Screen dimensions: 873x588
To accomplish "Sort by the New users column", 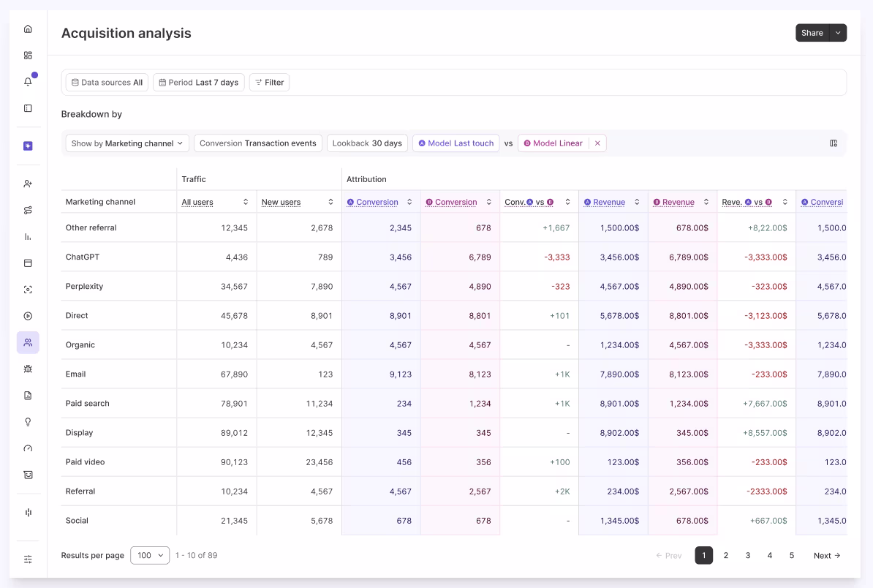I will (330, 202).
